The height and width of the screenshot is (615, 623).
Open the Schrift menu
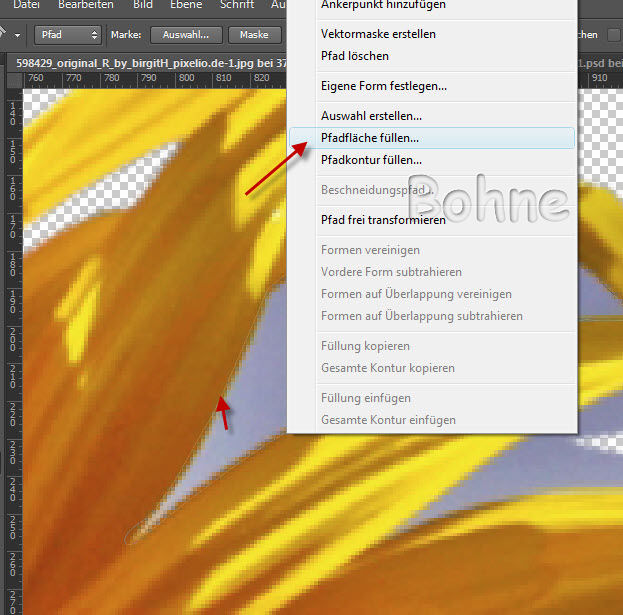pos(237,5)
